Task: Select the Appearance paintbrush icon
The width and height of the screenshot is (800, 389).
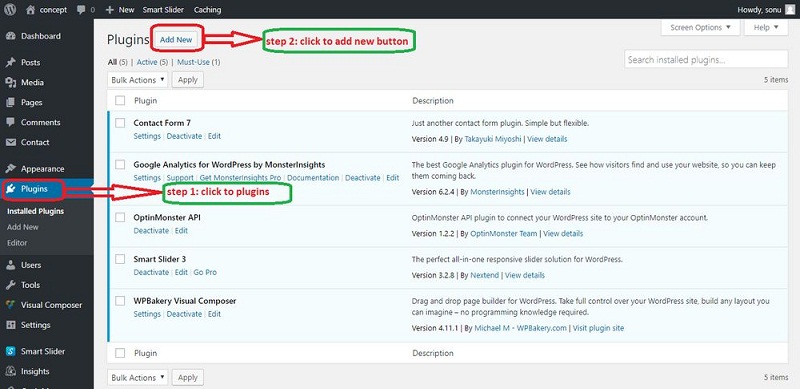Action: click(x=10, y=169)
